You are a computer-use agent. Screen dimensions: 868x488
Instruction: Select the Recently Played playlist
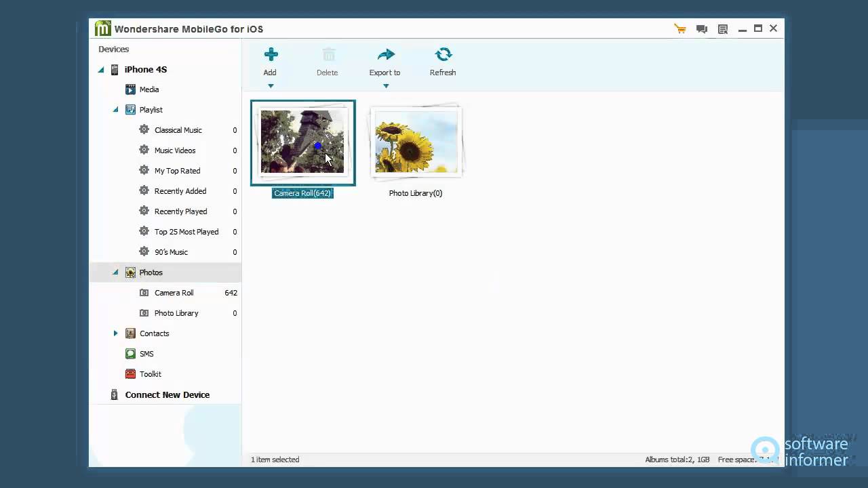[x=181, y=211]
